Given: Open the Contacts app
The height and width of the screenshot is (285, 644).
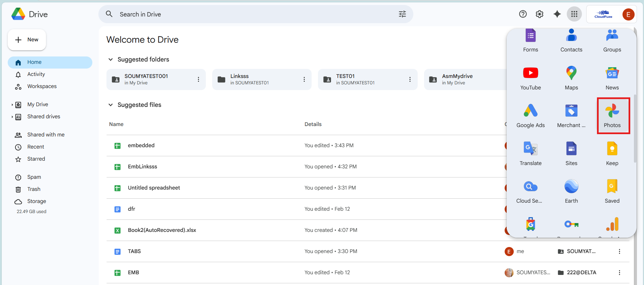Looking at the screenshot, I should [x=571, y=41].
